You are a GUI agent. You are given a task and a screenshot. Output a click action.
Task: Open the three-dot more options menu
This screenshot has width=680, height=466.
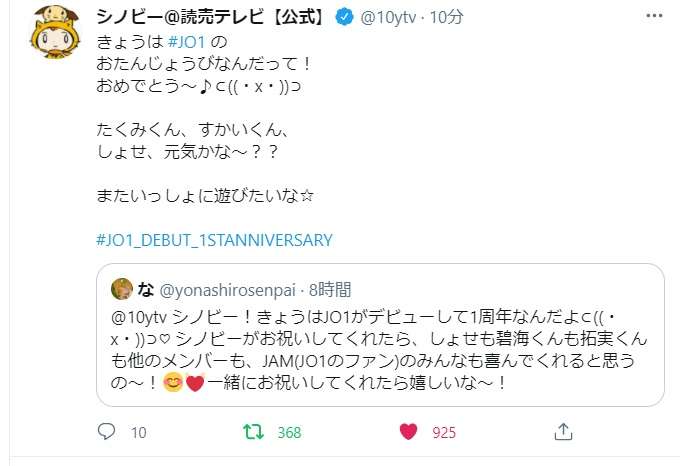click(x=654, y=16)
